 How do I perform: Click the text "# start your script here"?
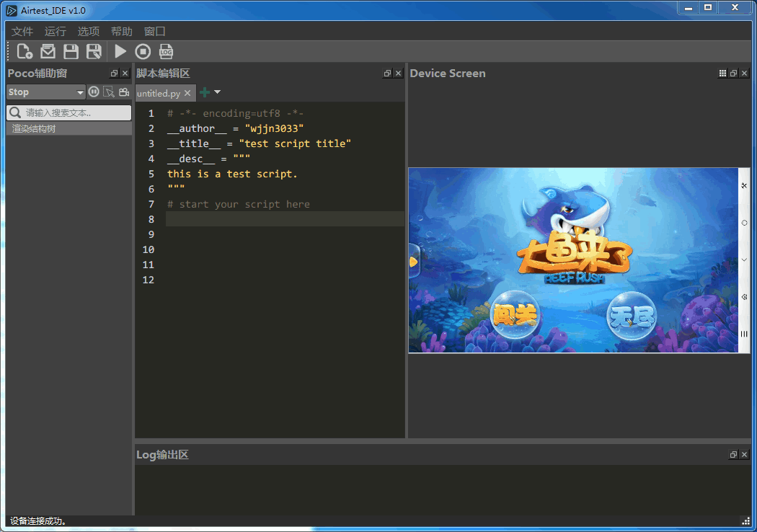pyautogui.click(x=239, y=204)
